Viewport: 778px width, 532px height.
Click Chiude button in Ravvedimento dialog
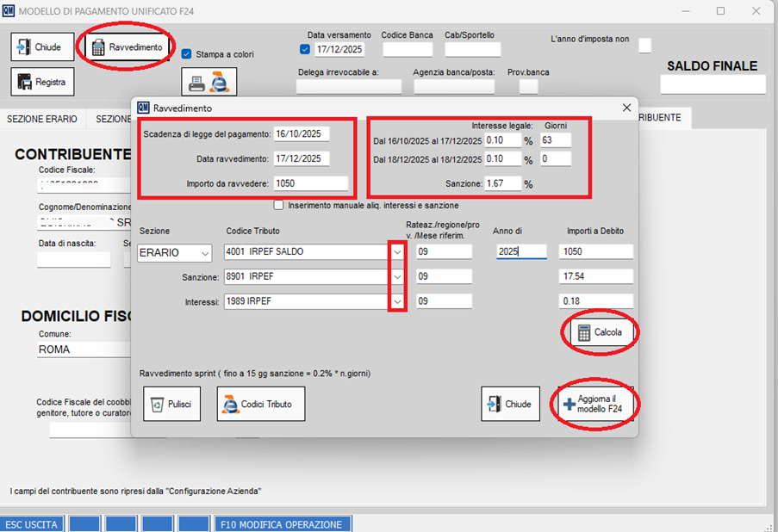click(x=509, y=404)
